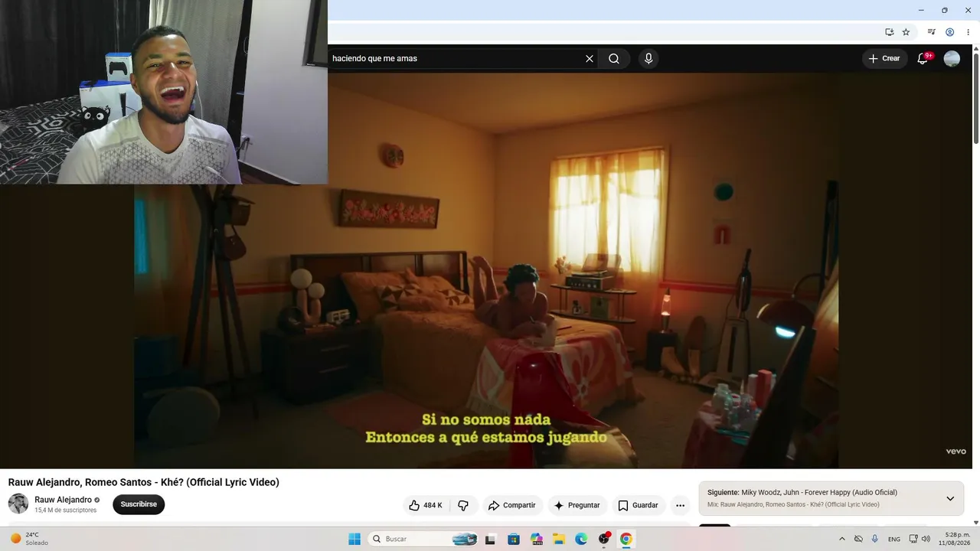This screenshot has height=551, width=980.
Task: Install app icon in Chrome address bar
Action: (890, 32)
